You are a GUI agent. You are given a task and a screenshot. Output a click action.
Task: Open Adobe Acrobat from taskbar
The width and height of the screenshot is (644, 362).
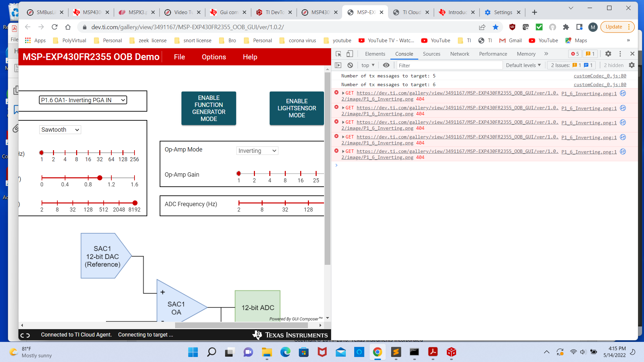(x=433, y=352)
